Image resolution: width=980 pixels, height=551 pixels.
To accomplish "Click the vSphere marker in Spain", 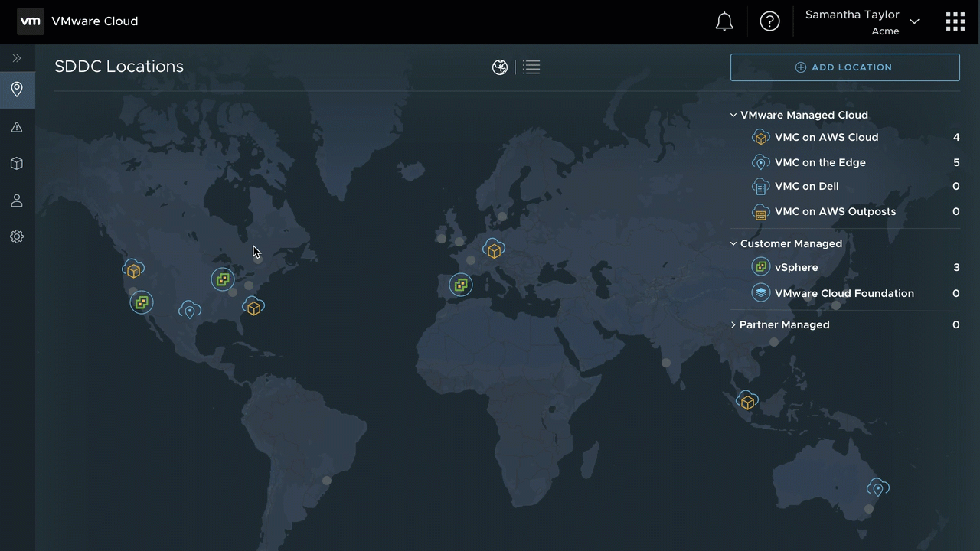I will pos(461,285).
